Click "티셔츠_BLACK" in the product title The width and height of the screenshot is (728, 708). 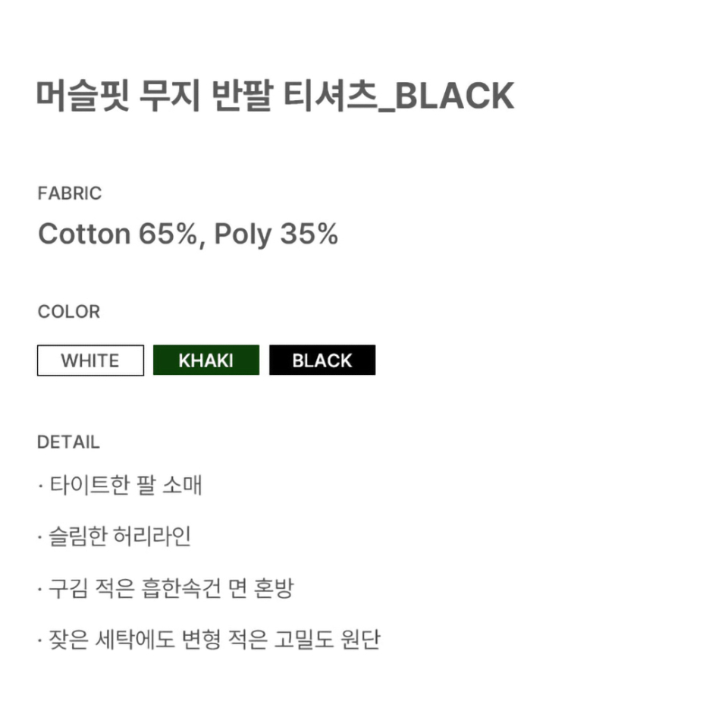tap(398, 97)
